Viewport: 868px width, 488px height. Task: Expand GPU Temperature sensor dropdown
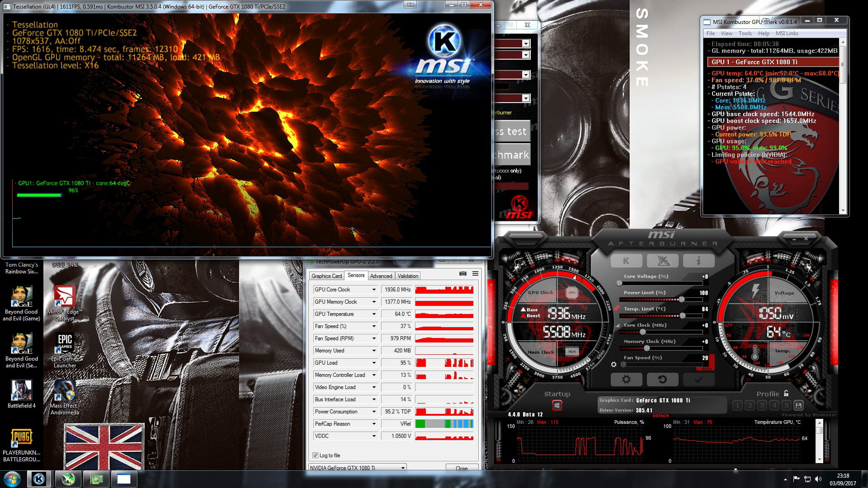coord(374,314)
